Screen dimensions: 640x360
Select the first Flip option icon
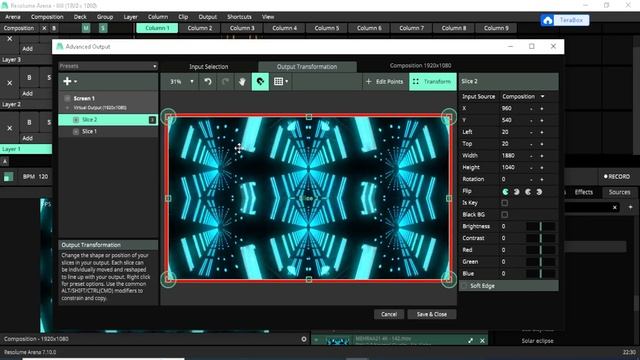pyautogui.click(x=505, y=191)
